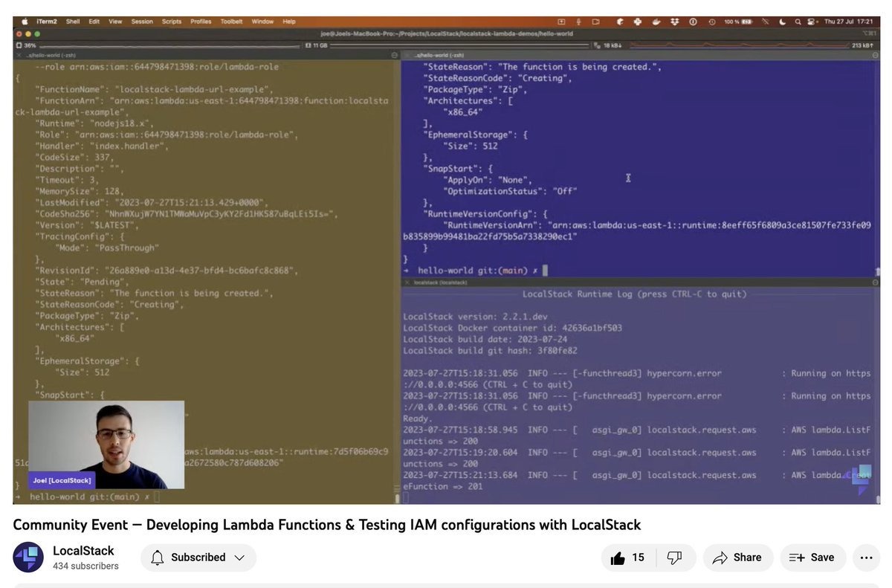The image size is (892, 588).
Task: Click "OptimizationStatus": "Off" in right pane
Action: tap(510, 191)
